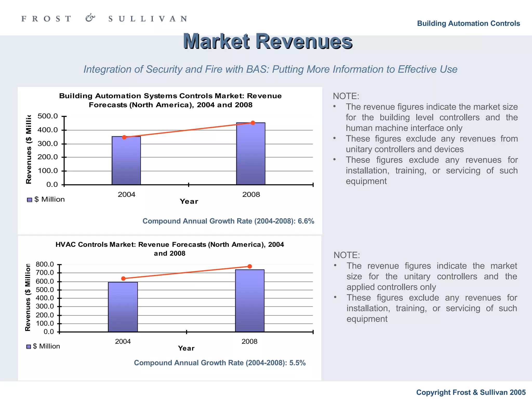Select the 2008 bar in HVAC chart
532x399 pixels.
(250, 301)
